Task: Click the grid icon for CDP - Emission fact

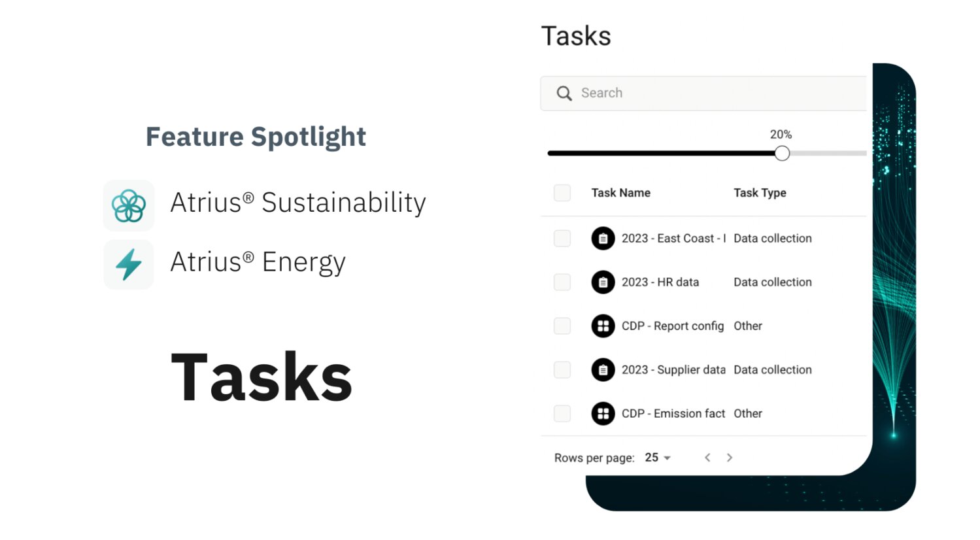Action: (603, 413)
